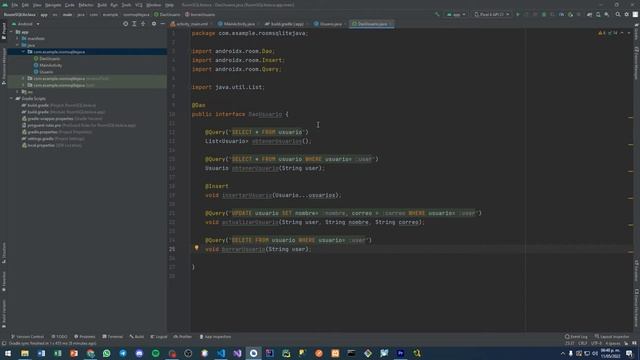Viewport: 640px width, 360px height.
Task: Open the Build menu
Action: pos(102,5)
